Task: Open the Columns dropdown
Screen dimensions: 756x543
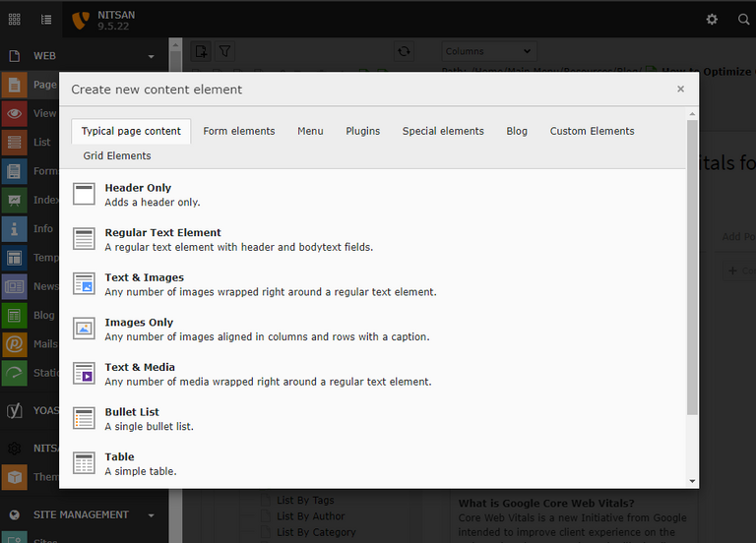Action: pos(487,51)
